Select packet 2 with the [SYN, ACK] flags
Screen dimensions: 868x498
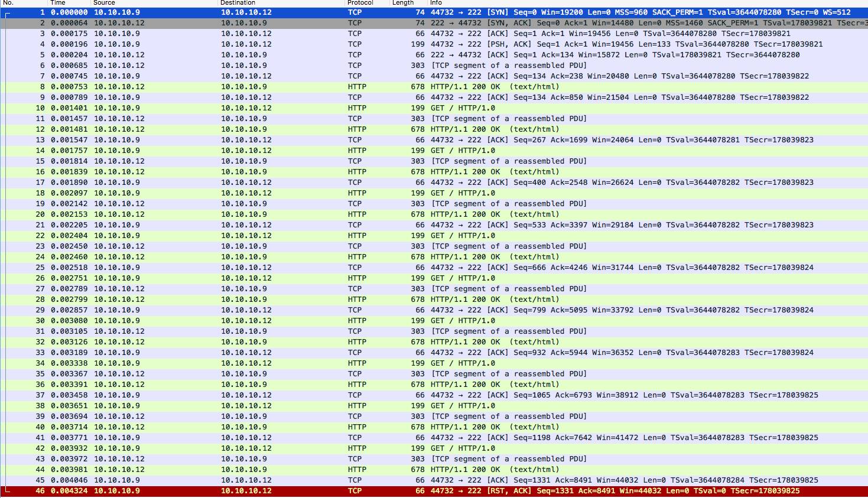(434, 23)
